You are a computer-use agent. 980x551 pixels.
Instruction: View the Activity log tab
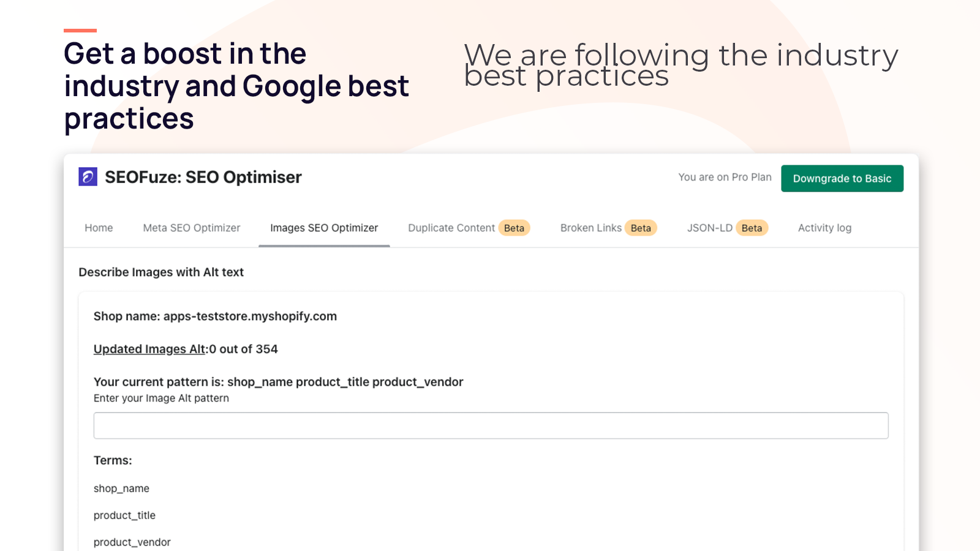click(x=824, y=228)
